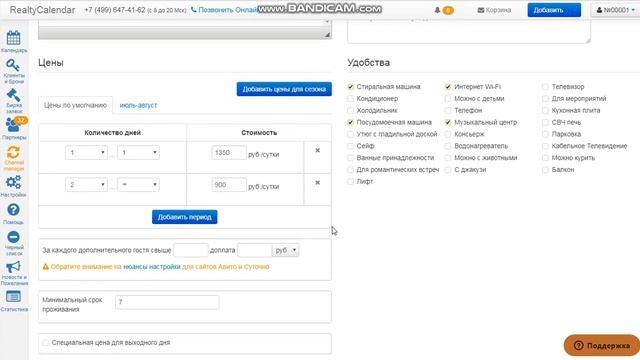
Task: Select Цены по умолчанию tab
Action: (76, 105)
